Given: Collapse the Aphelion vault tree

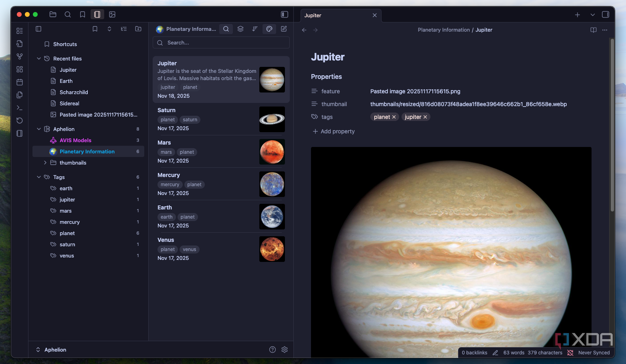Looking at the screenshot, I should click(39, 129).
